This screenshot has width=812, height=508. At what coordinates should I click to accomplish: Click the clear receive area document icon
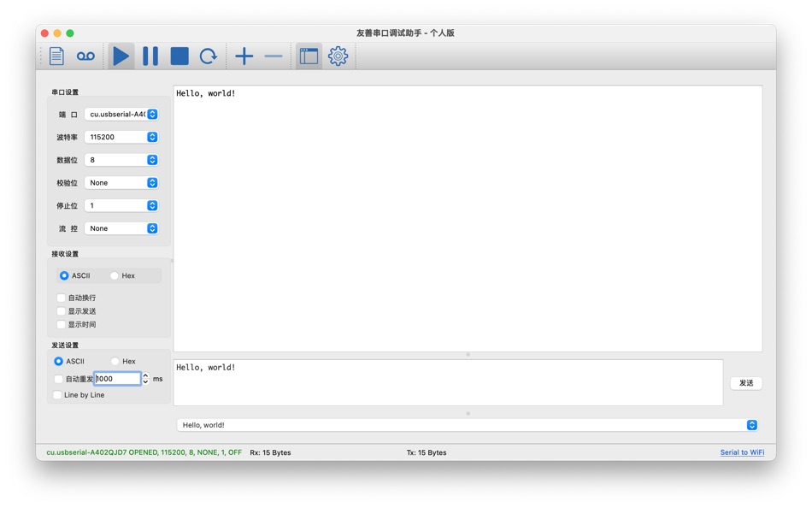tap(56, 56)
